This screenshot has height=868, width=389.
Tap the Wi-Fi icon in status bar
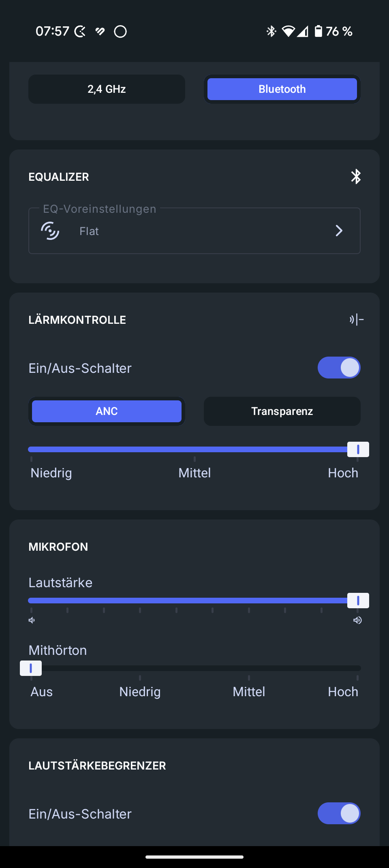[288, 31]
